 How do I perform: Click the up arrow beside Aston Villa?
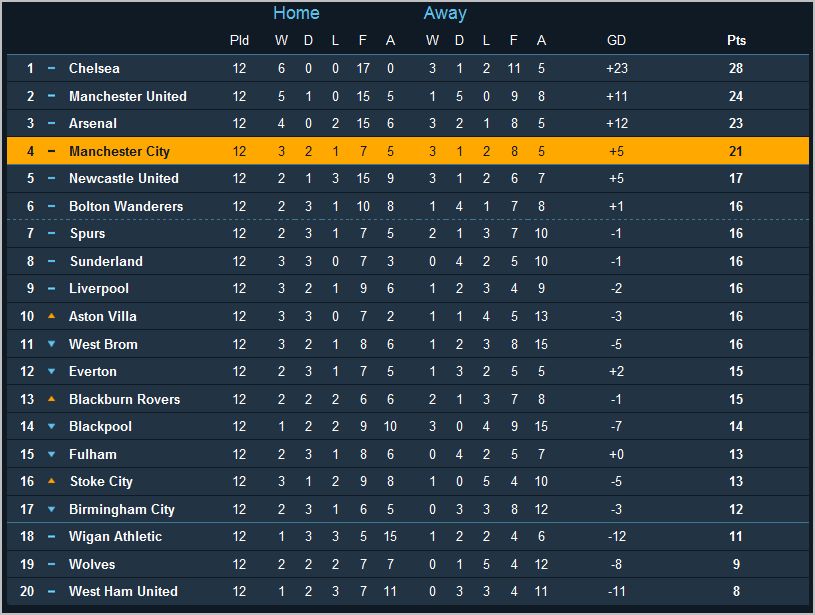pyautogui.click(x=51, y=316)
